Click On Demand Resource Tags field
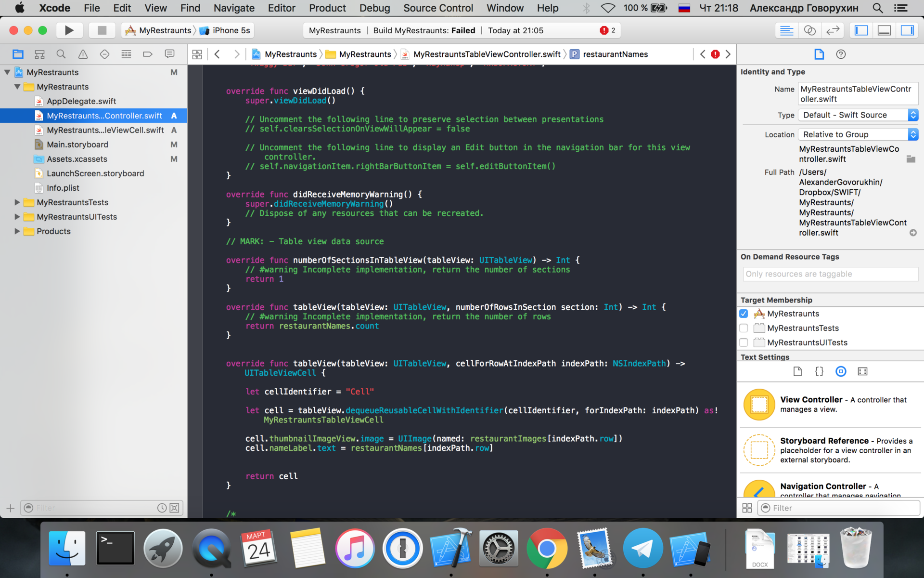 pos(830,274)
